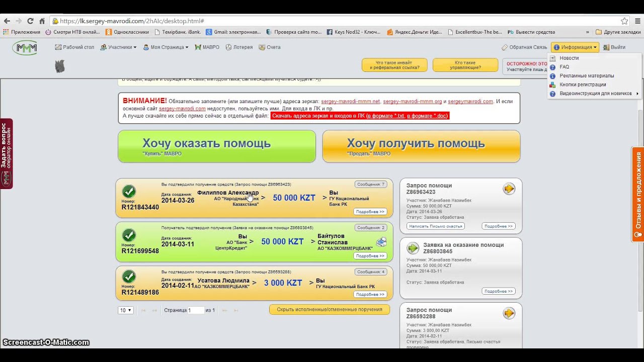Click yellow arrow icon for request Z86963423

pyautogui.click(x=509, y=189)
